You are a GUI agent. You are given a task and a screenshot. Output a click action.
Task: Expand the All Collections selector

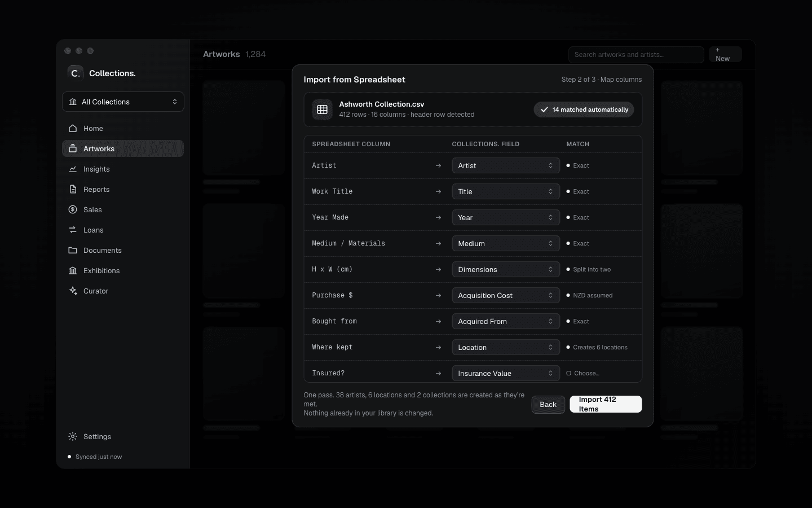click(x=123, y=102)
